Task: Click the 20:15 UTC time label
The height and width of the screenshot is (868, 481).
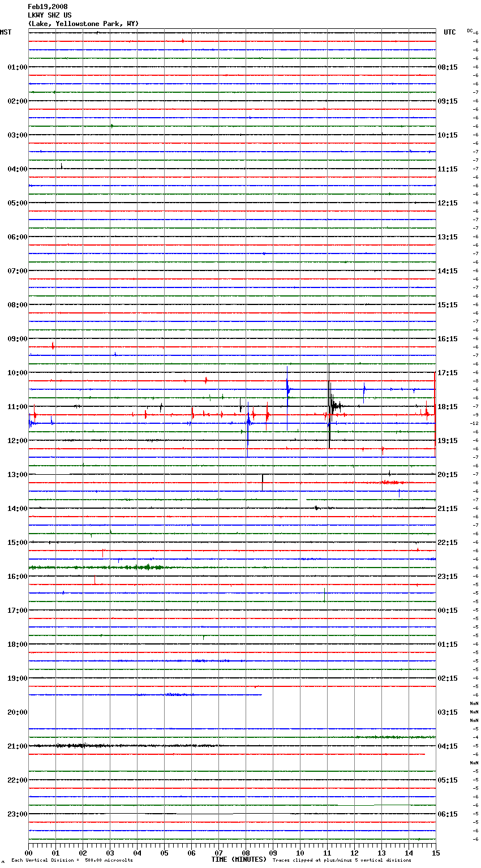Action: tap(448, 475)
